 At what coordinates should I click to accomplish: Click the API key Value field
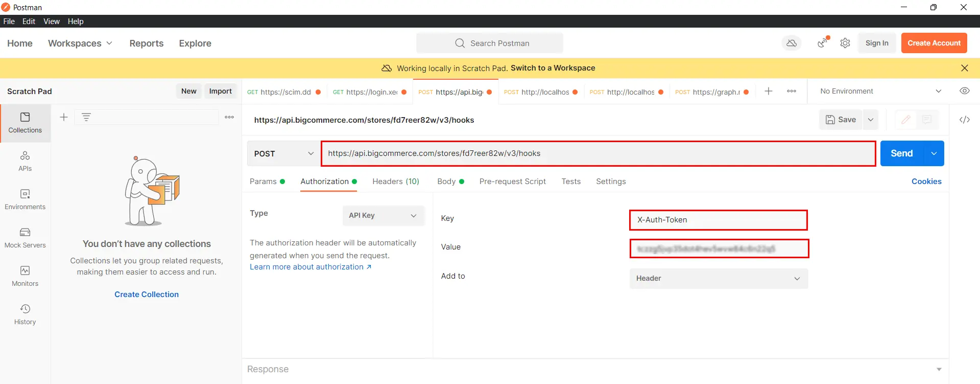click(719, 249)
